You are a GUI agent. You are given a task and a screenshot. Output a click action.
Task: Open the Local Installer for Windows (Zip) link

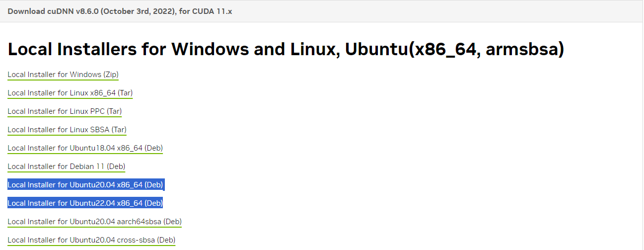click(x=63, y=75)
